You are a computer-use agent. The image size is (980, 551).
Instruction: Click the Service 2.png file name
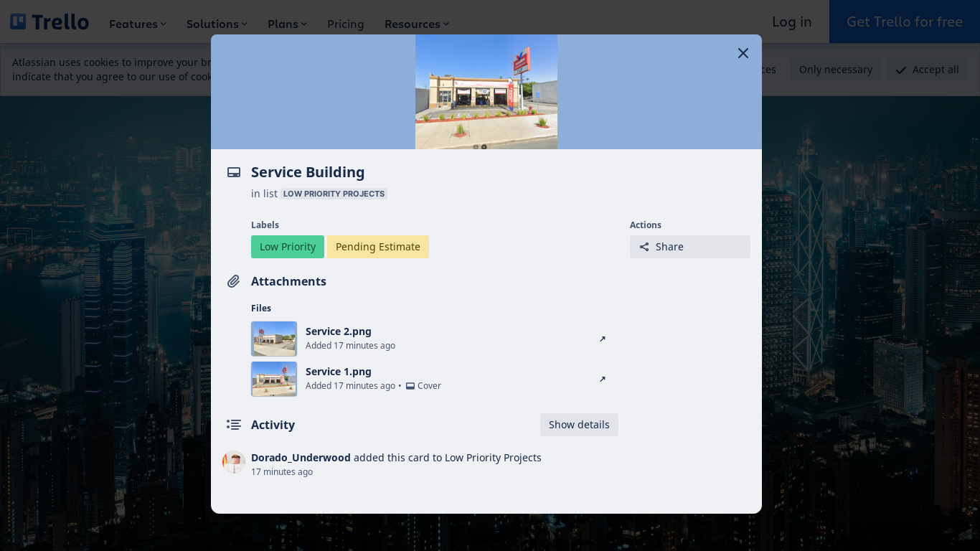(x=339, y=331)
